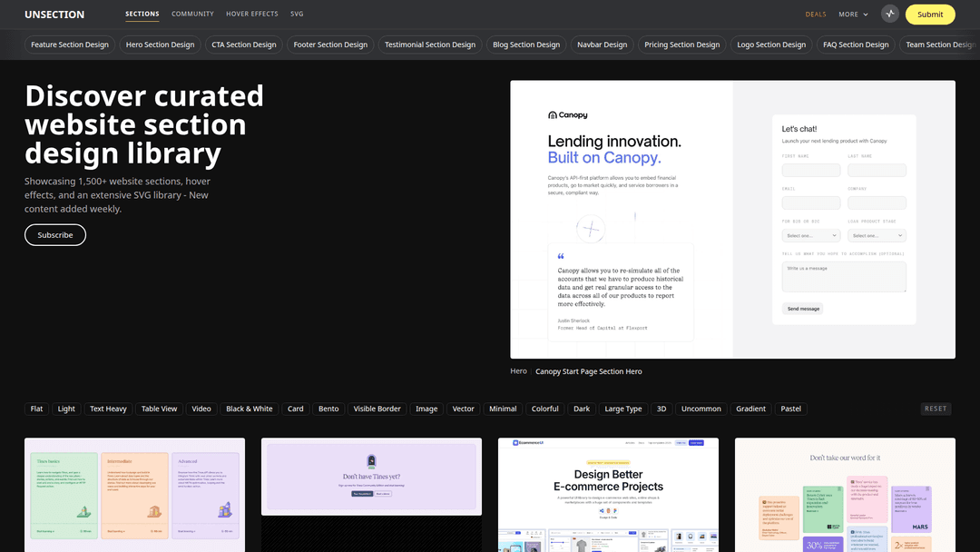Click the Subscribe button
The width and height of the screenshot is (980, 552).
click(55, 235)
